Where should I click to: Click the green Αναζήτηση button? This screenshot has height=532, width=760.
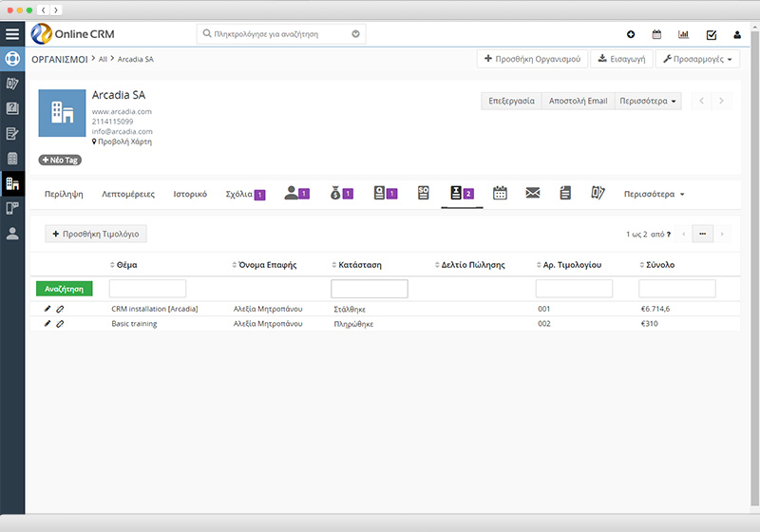(x=64, y=289)
